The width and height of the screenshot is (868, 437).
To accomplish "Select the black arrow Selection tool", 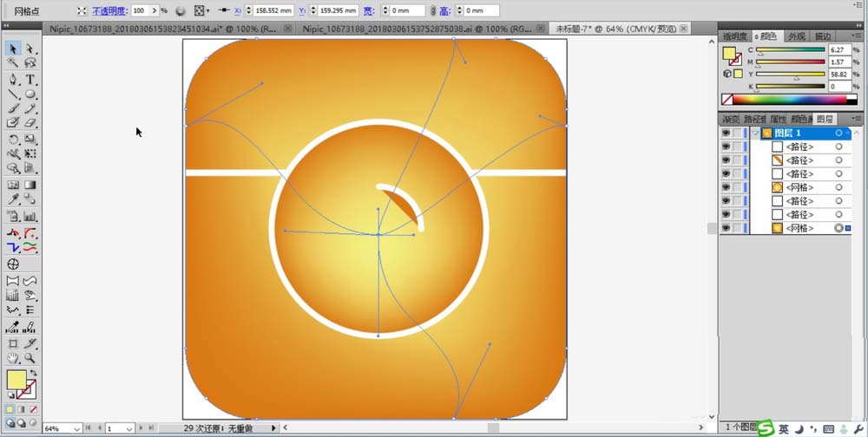I will point(13,49).
